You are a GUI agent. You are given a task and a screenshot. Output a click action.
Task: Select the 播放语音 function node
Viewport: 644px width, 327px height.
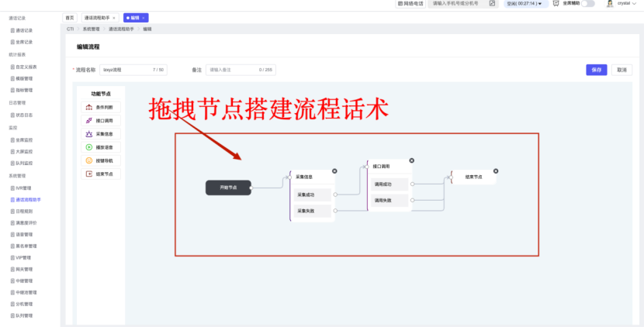pyautogui.click(x=101, y=146)
